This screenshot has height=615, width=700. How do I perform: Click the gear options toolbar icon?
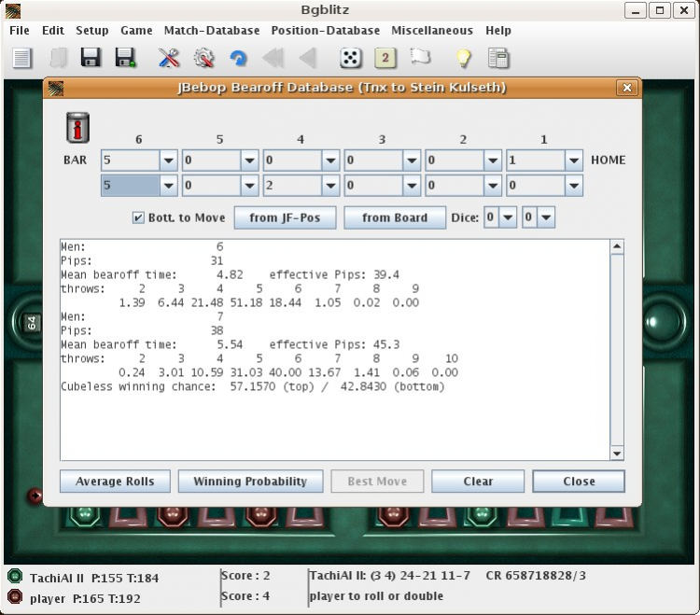click(x=203, y=58)
